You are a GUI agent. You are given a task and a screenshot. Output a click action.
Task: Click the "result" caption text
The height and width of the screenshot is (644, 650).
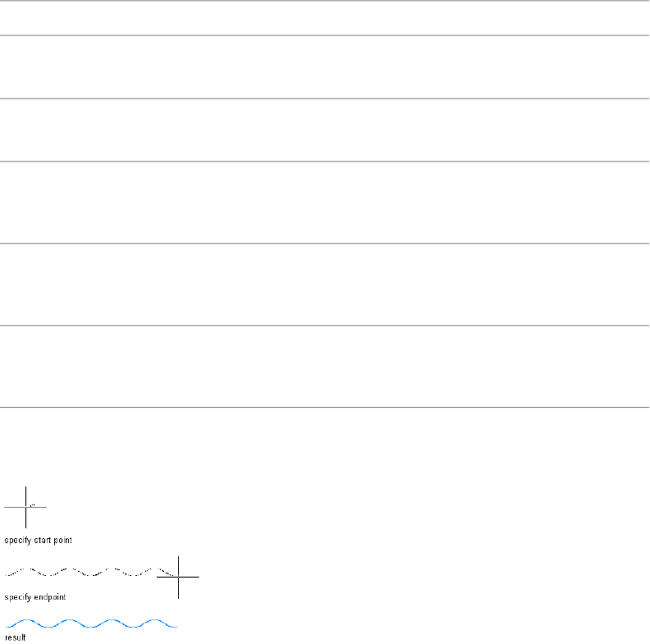coord(16,637)
